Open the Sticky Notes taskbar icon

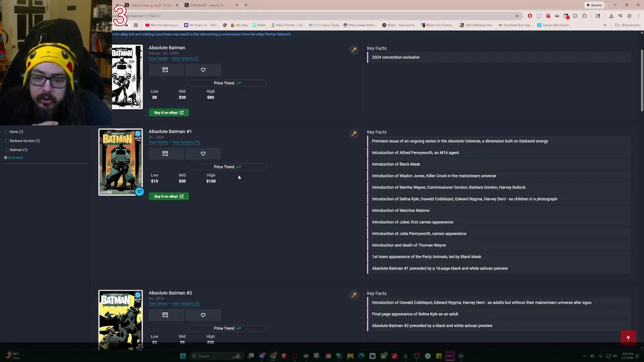[x=439, y=356]
